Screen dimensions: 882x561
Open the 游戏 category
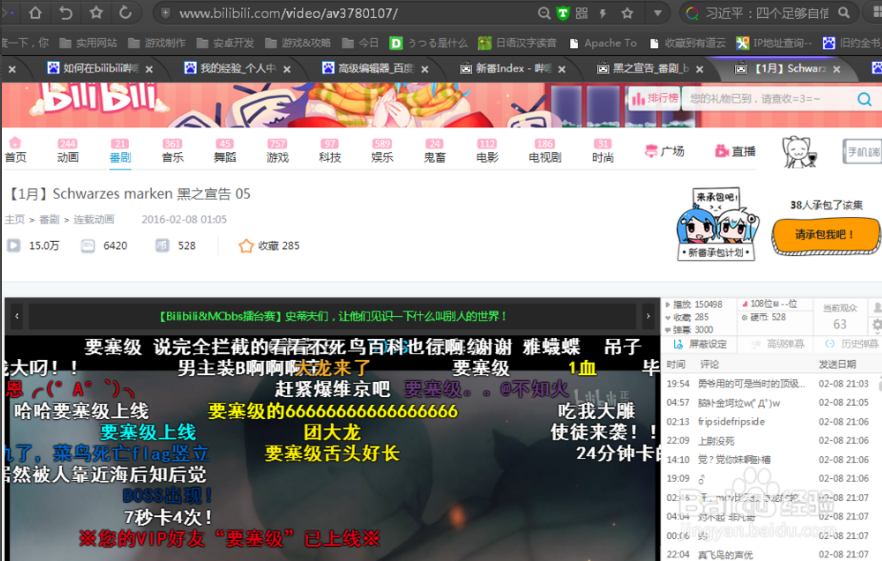(x=277, y=151)
